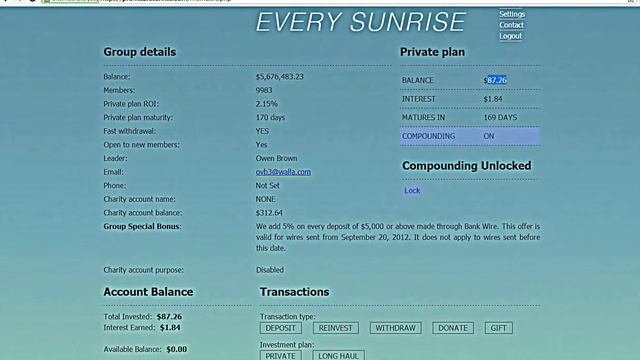Click the Total Invested $87.26 value

click(169, 317)
